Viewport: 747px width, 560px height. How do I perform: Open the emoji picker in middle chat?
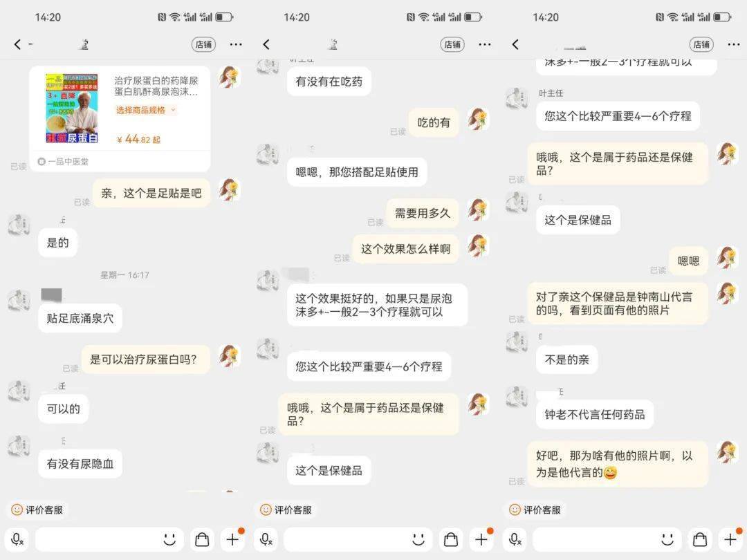[x=418, y=539]
